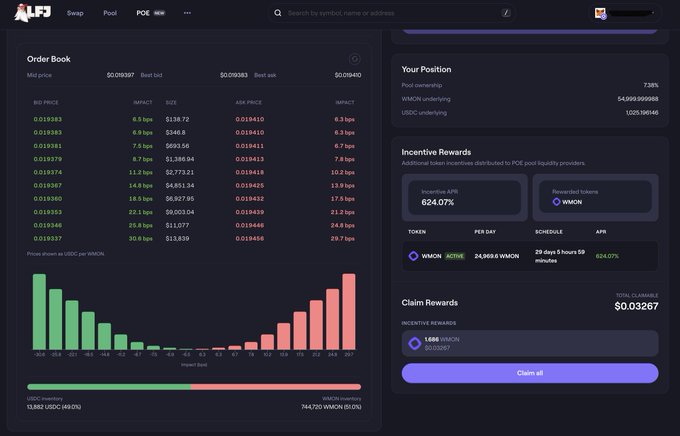The width and height of the screenshot is (680, 436).
Task: Click WMON underlying value 54,999.999988
Action: pyautogui.click(x=638, y=99)
